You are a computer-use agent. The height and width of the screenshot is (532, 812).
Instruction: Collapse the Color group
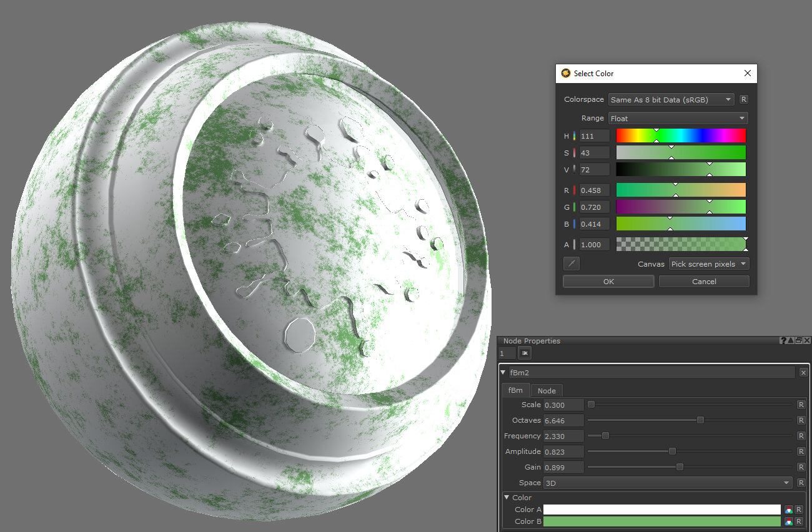507,498
